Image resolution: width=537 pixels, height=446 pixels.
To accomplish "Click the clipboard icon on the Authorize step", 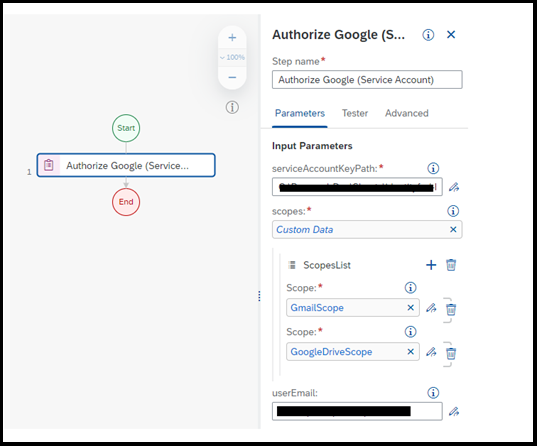I will (49, 165).
